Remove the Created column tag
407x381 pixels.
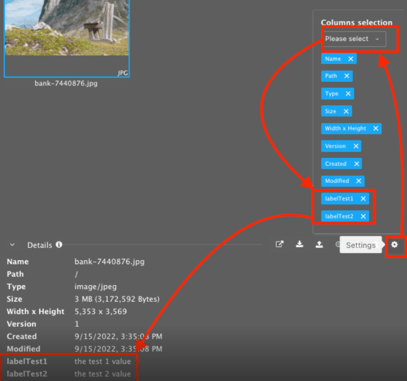356,164
